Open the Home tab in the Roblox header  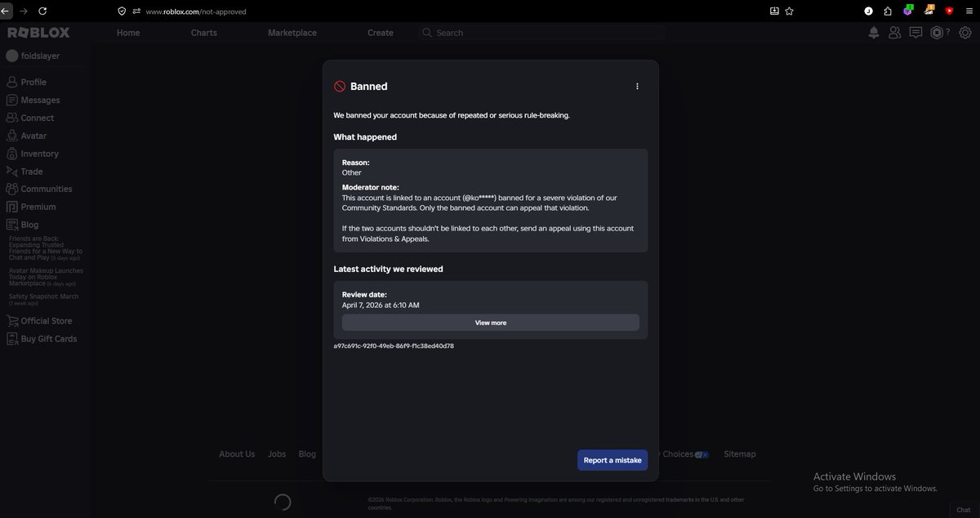[x=128, y=33]
